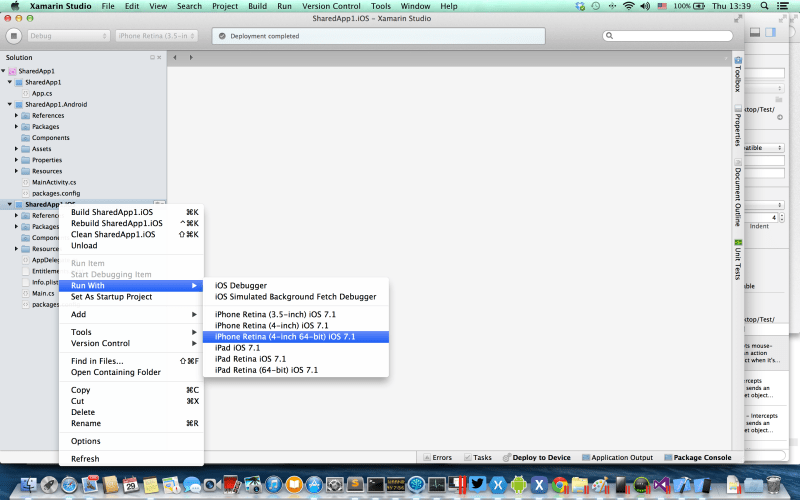Collapse the SharedApp1 solution root node

tap(4, 71)
